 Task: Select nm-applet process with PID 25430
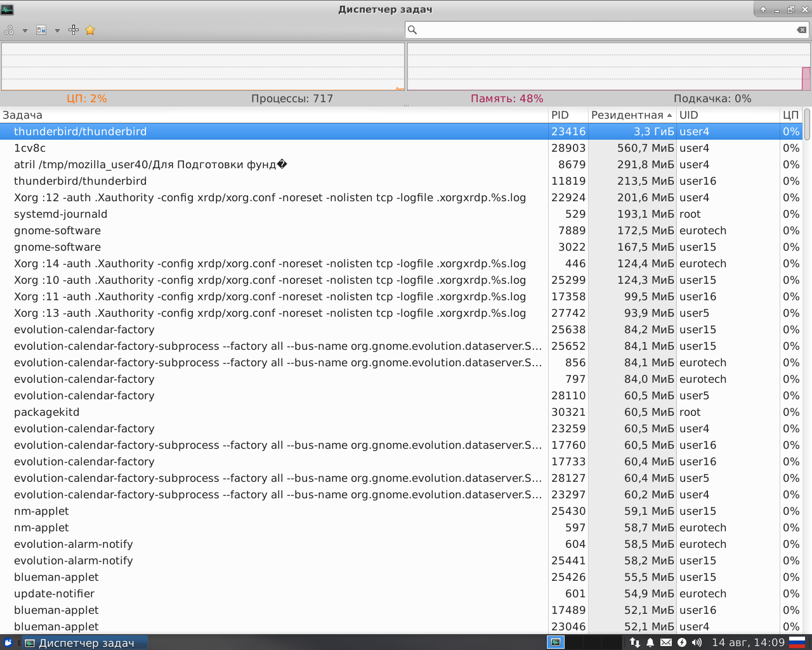(x=401, y=511)
